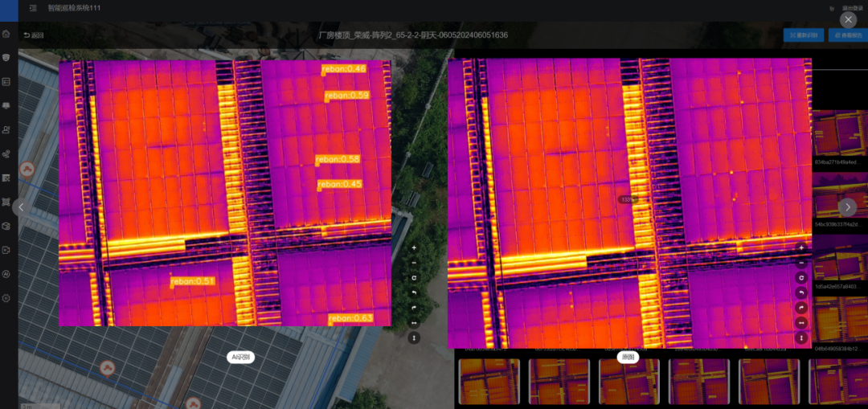Reset the right image view

800,278
